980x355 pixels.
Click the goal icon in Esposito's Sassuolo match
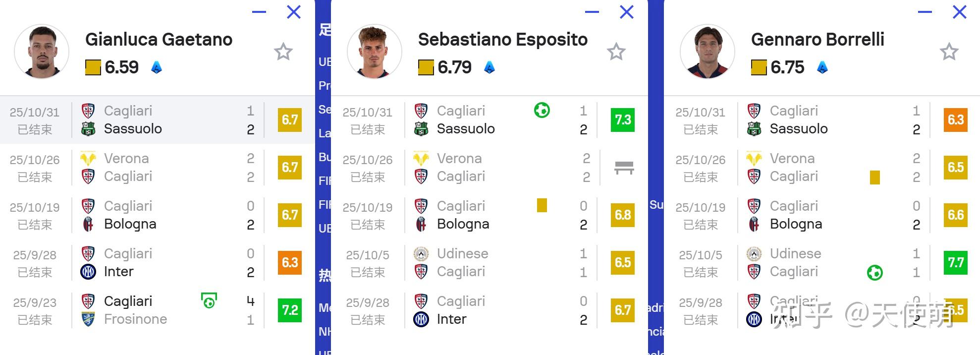[x=542, y=110]
